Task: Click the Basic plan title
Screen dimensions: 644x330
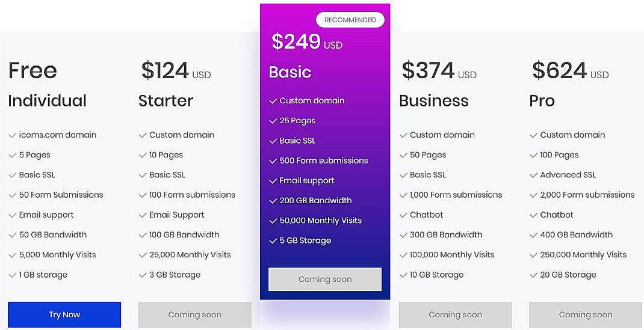Action: (x=290, y=72)
